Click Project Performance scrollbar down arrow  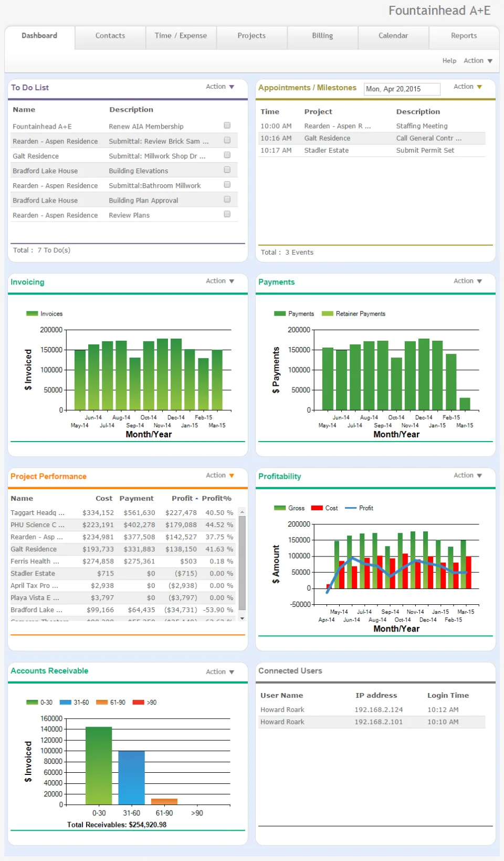(242, 618)
